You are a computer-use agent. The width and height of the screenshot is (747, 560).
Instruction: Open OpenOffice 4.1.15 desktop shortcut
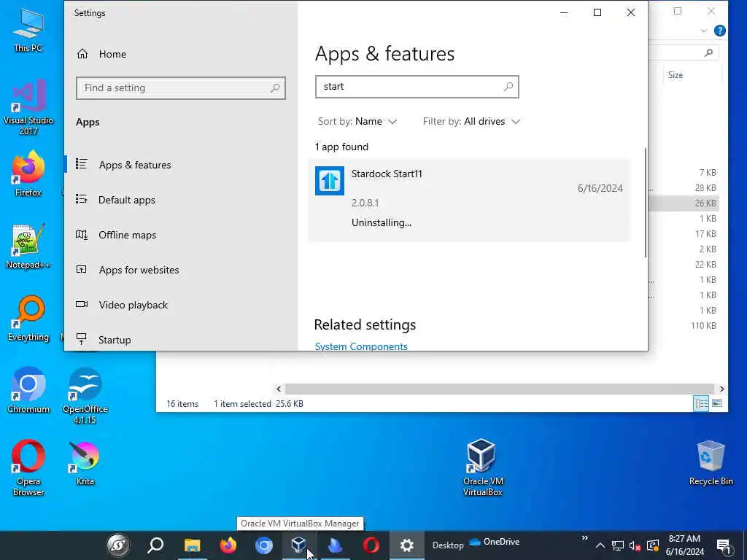tap(85, 395)
